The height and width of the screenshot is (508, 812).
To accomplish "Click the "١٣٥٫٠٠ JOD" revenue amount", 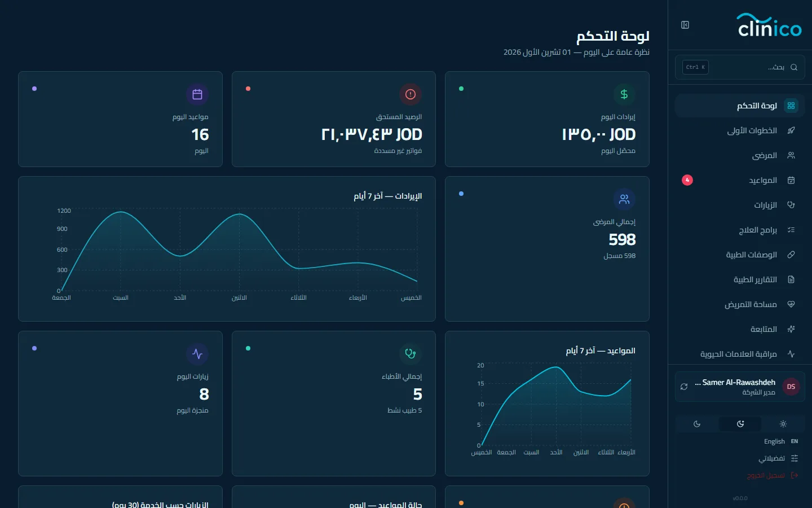I will [599, 134].
